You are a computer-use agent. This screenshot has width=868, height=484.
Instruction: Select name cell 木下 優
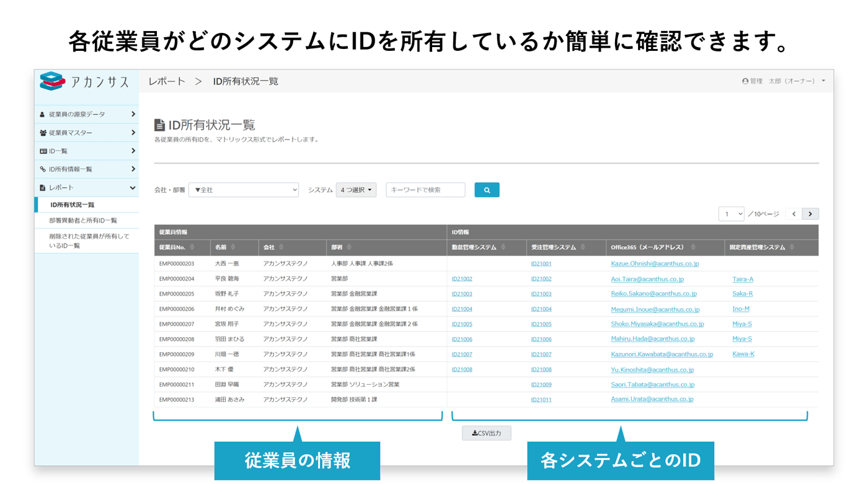224,369
